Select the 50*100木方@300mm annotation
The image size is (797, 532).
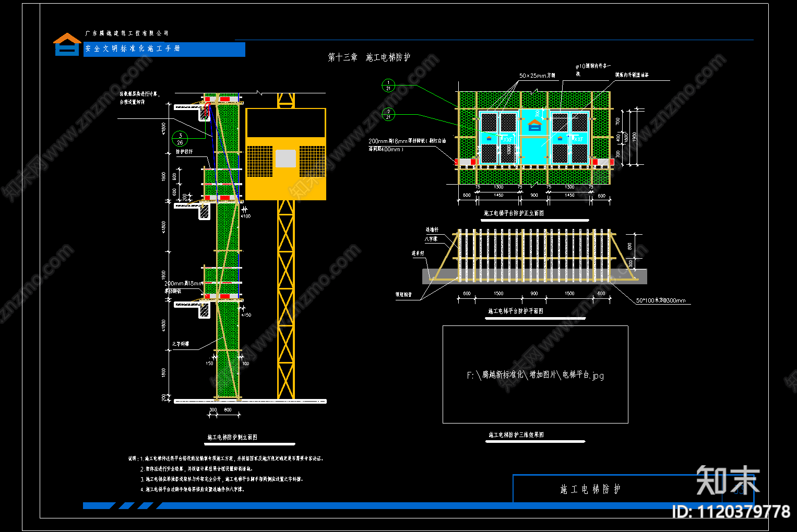point(660,300)
